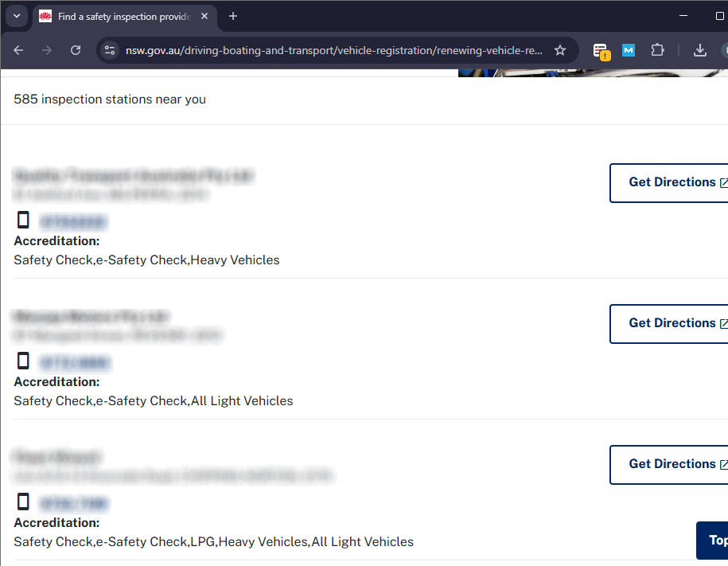This screenshot has height=566, width=728.
Task: Open the extension with yellow warning badge
Action: [601, 50]
